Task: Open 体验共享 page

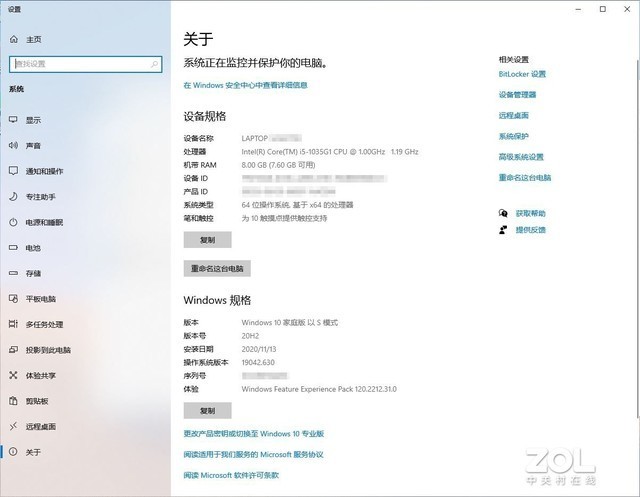Action: [41, 375]
